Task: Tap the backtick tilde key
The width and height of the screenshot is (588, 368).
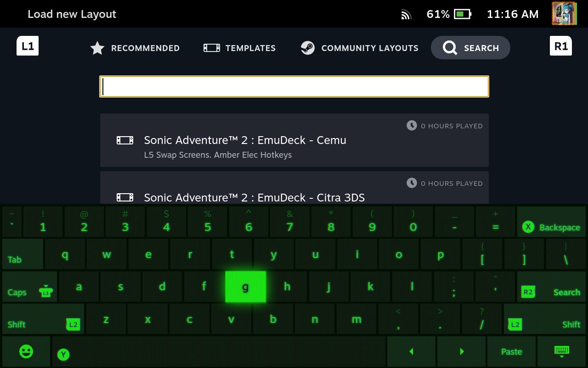Action: click(x=12, y=222)
